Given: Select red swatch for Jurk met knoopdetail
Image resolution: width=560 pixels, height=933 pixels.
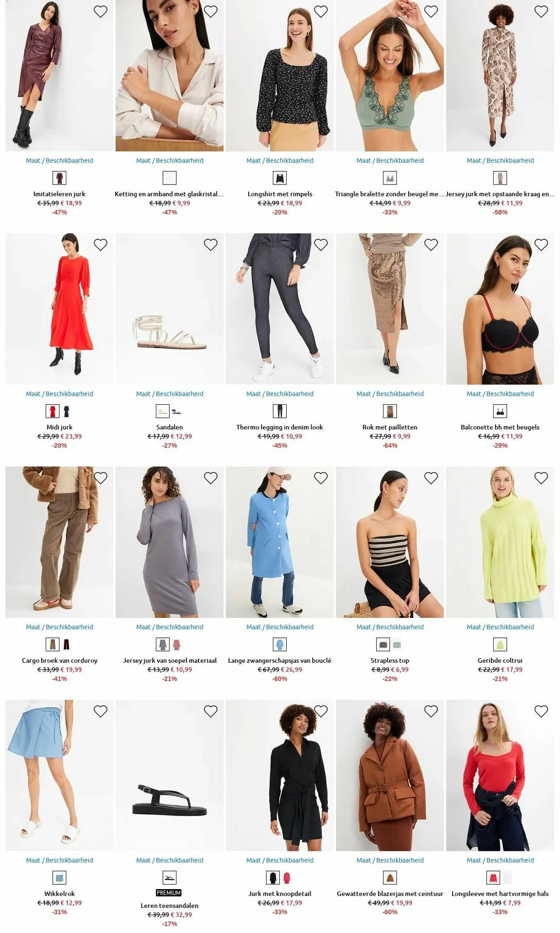Looking at the screenshot, I should point(287,878).
